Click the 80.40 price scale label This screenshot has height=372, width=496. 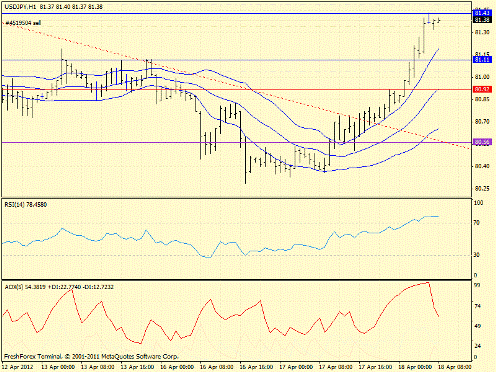pyautogui.click(x=482, y=166)
